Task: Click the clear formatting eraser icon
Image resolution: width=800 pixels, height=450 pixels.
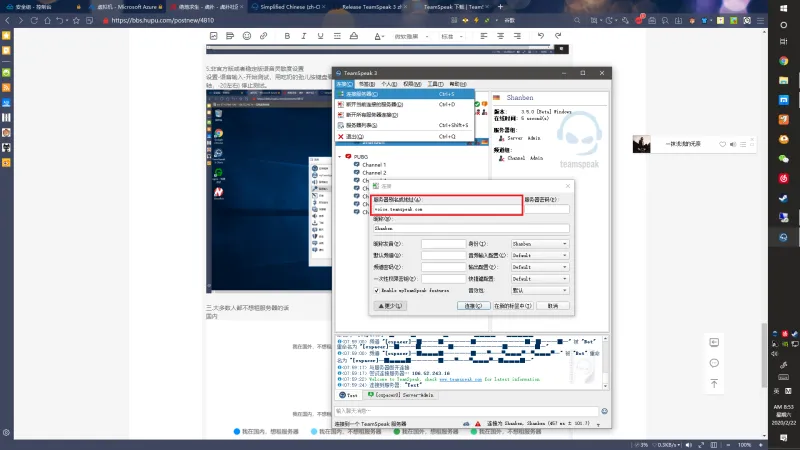Action: tap(354, 36)
